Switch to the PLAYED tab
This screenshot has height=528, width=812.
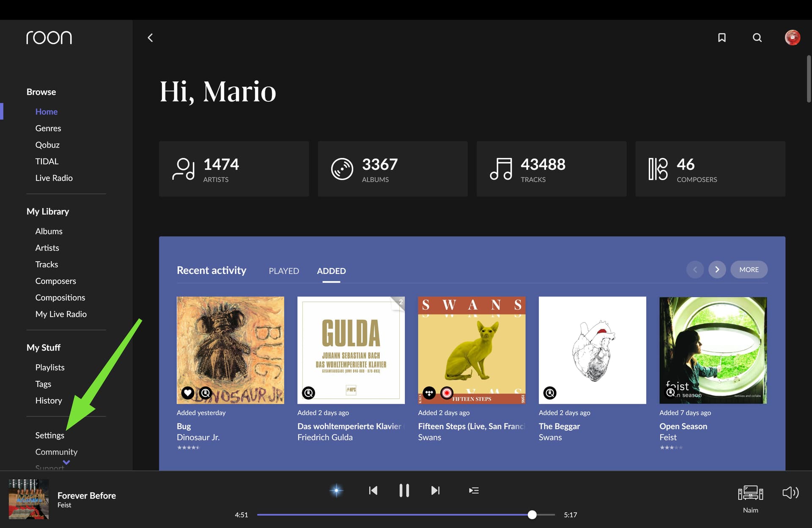pyautogui.click(x=284, y=271)
